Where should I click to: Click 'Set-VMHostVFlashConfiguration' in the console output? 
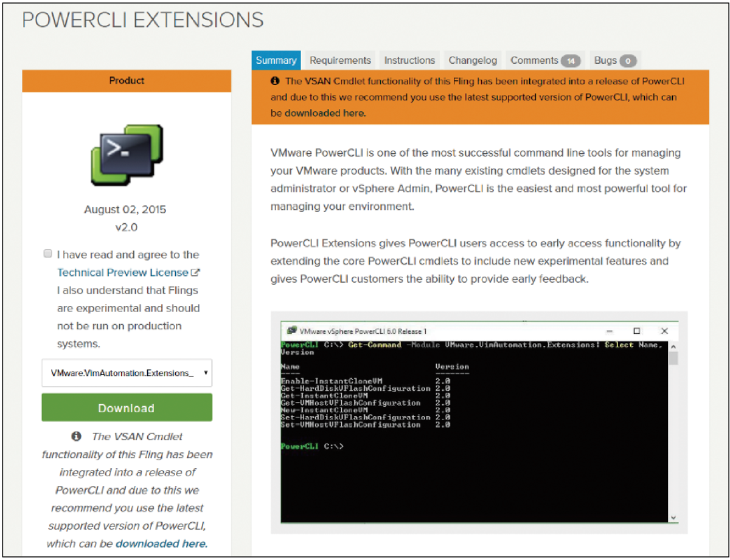[x=351, y=425]
